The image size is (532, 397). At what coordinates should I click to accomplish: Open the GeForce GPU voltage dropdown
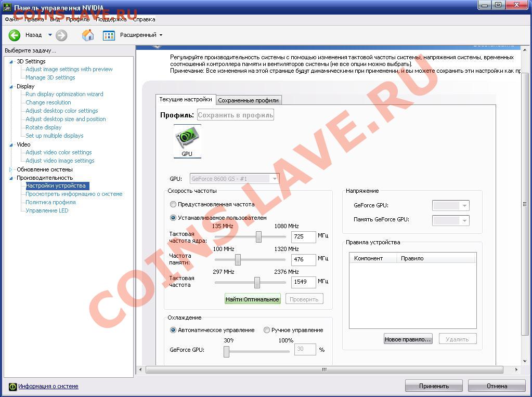click(x=450, y=205)
